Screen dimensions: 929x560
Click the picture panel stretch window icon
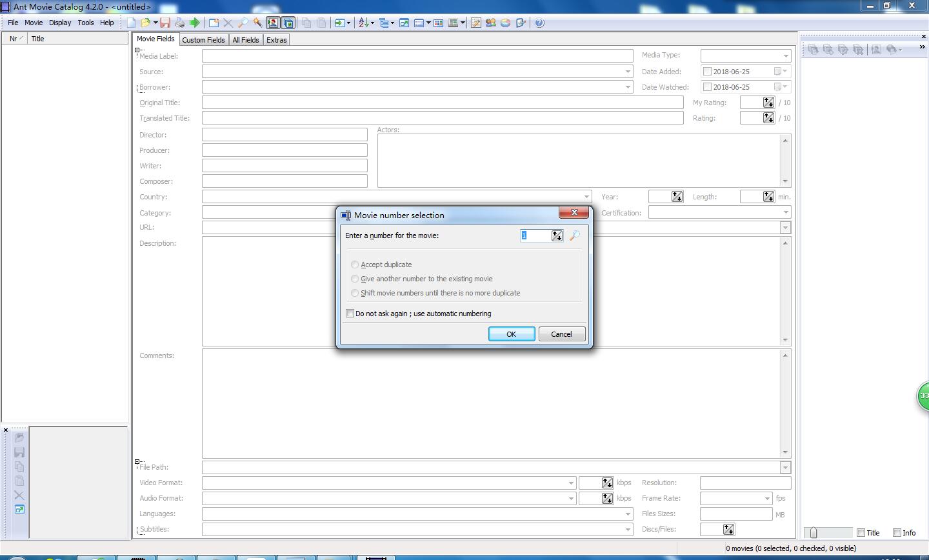[19, 510]
